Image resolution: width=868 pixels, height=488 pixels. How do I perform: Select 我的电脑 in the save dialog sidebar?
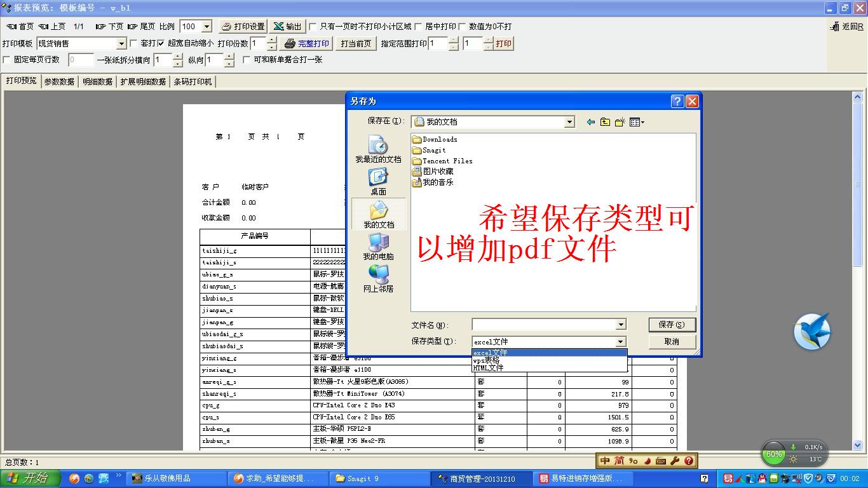click(378, 244)
